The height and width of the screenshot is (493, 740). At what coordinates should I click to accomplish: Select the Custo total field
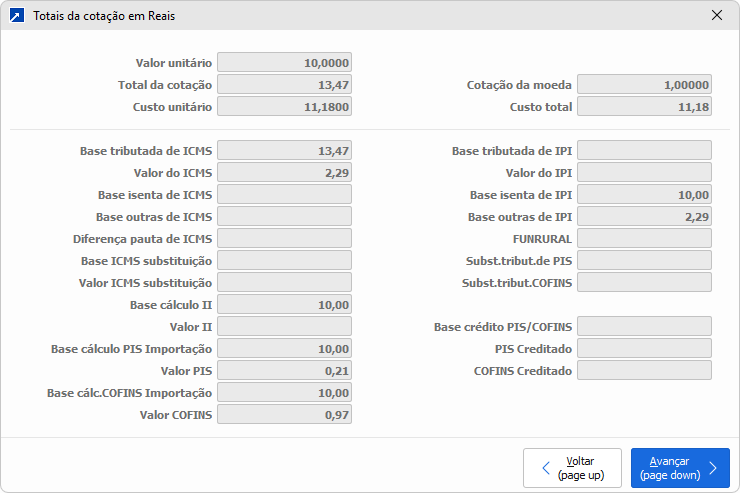click(644, 107)
